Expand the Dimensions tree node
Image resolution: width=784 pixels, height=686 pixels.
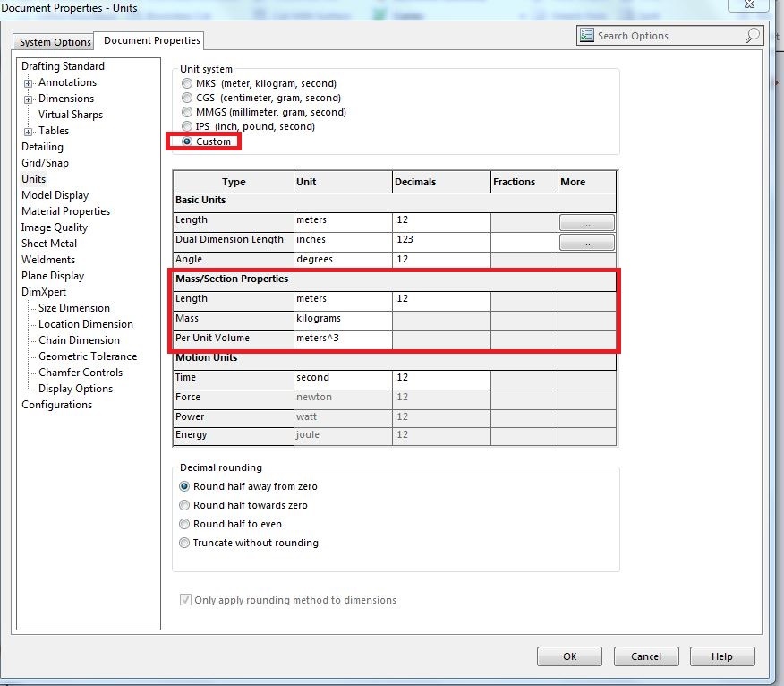click(x=29, y=99)
